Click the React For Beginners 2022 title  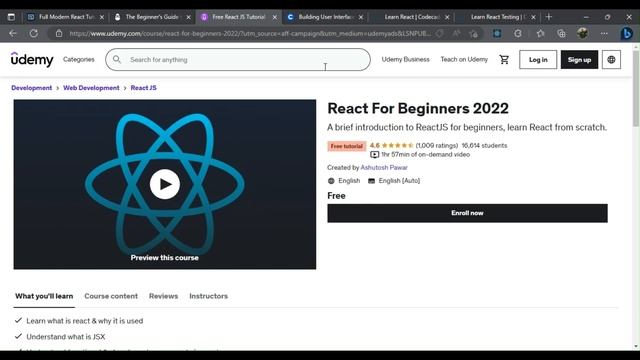(x=418, y=109)
